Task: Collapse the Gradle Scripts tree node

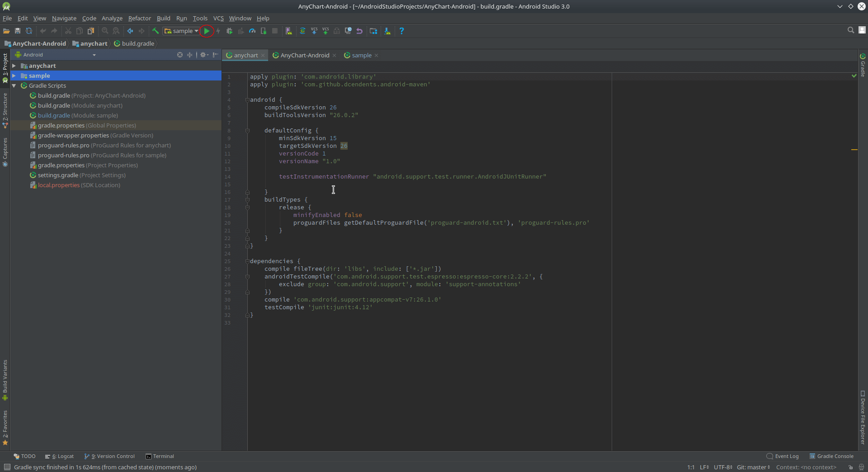Action: tap(14, 85)
